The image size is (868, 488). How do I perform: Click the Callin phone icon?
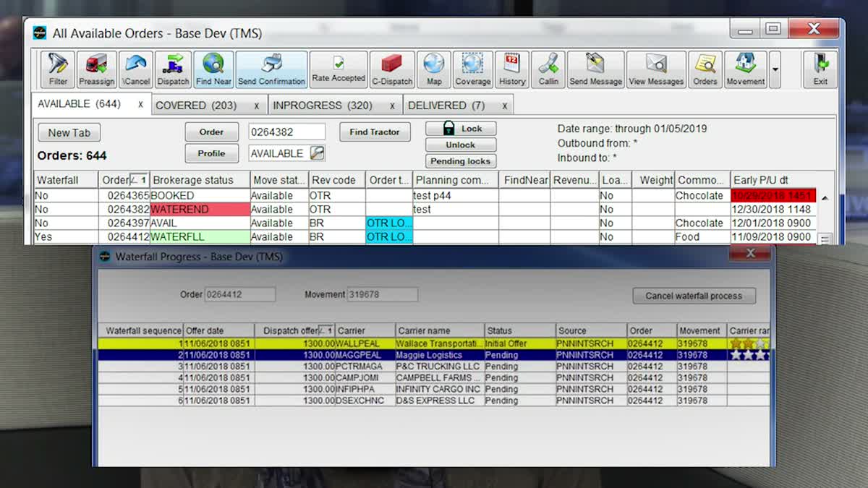[x=548, y=69]
